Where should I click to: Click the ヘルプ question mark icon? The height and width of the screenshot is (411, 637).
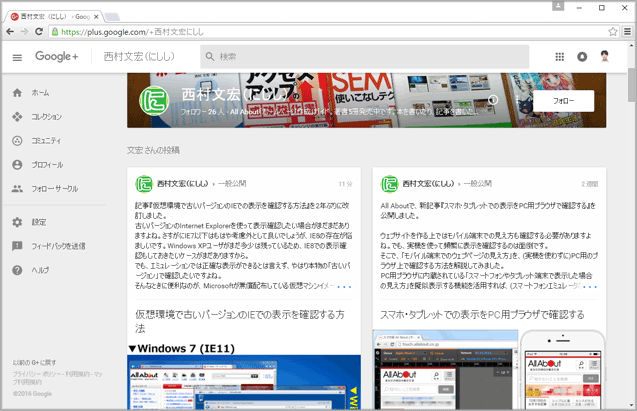point(17,270)
